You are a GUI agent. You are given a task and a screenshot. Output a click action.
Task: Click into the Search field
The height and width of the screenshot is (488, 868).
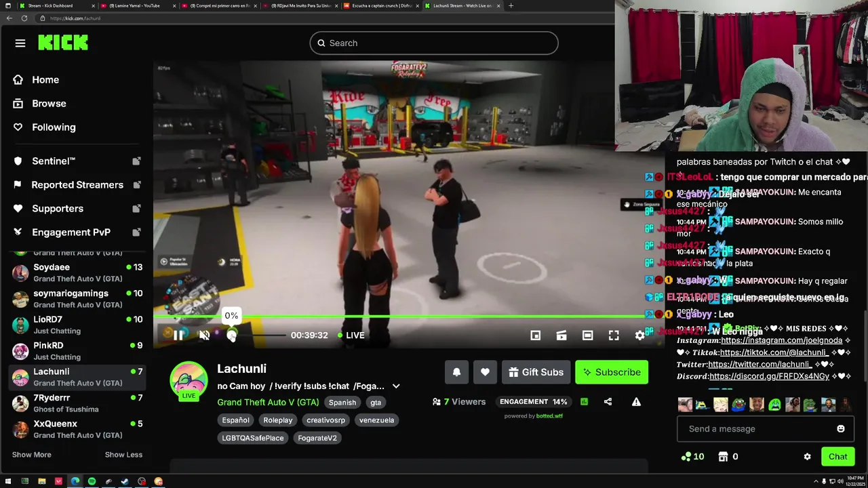(434, 43)
